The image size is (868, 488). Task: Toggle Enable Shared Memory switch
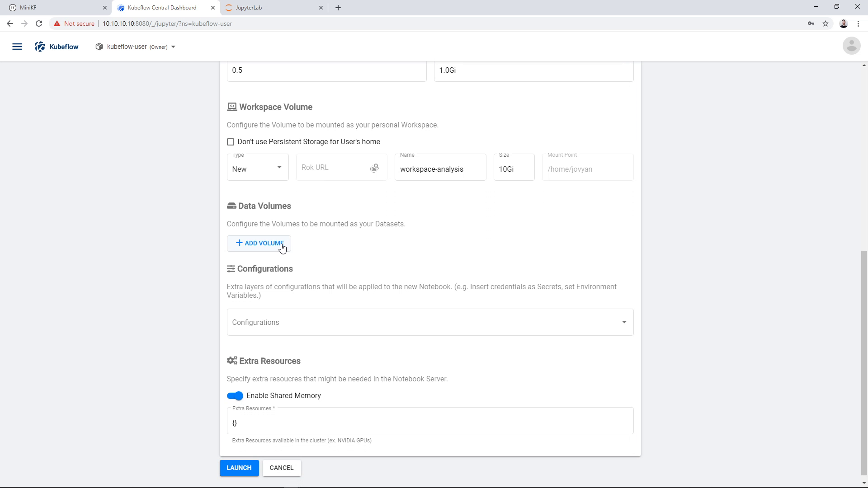pyautogui.click(x=235, y=396)
